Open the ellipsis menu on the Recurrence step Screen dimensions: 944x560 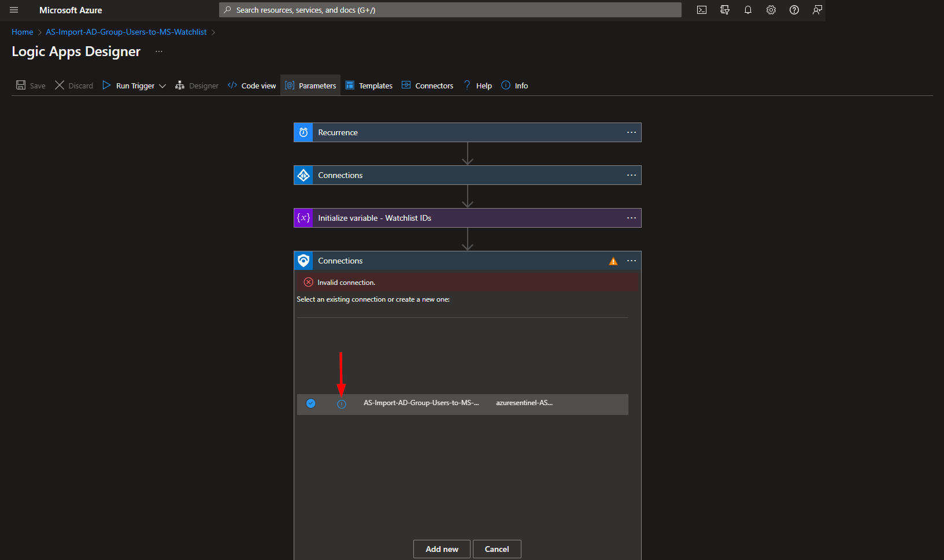pyautogui.click(x=631, y=132)
